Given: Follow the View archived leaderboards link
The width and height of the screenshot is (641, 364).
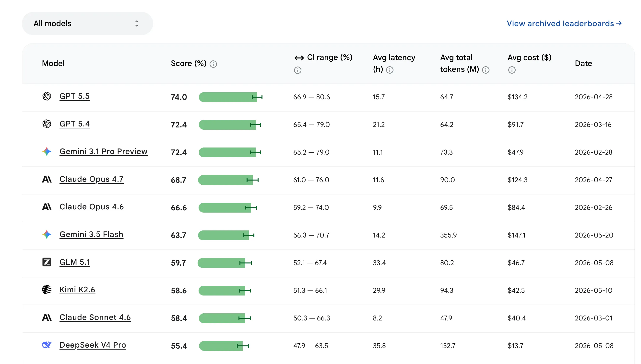Looking at the screenshot, I should tap(564, 23).
